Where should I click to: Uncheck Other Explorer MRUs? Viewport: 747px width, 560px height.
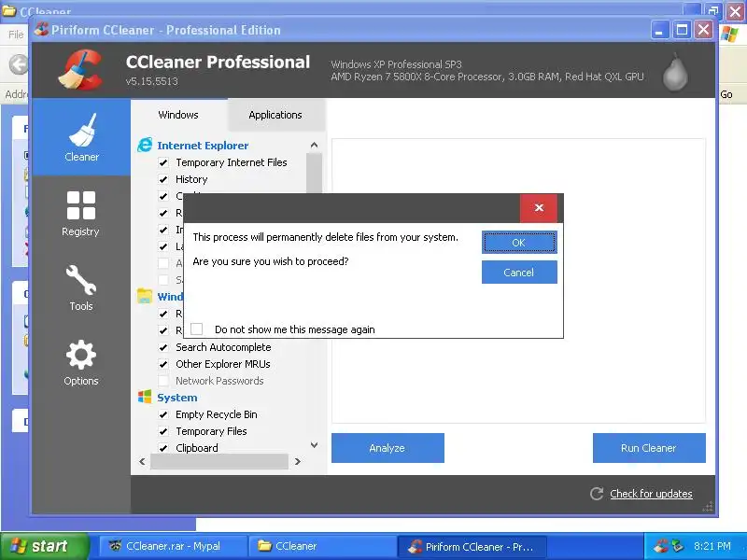pos(163,364)
